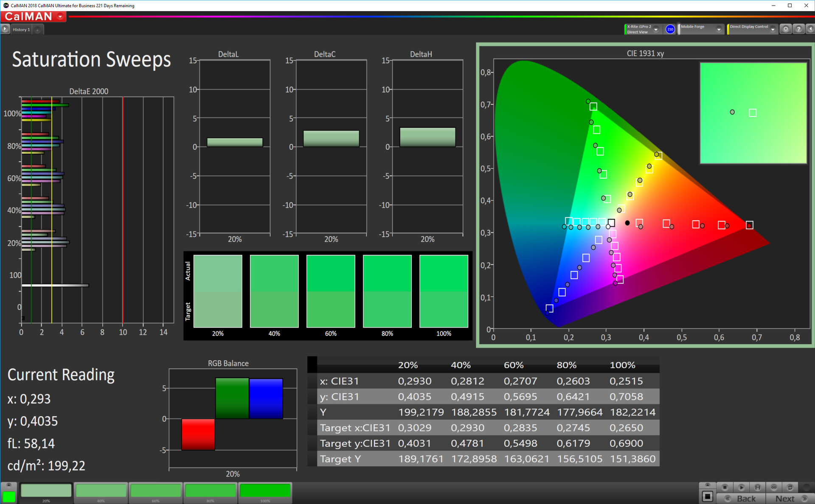Image resolution: width=815 pixels, height=504 pixels.
Task: Select the History 1 tab
Action: click(x=21, y=30)
